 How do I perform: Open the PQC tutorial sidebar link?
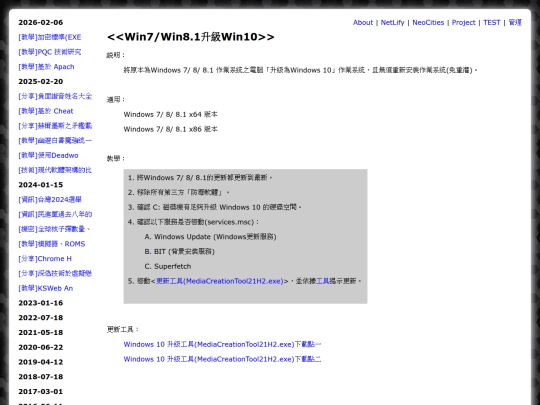pyautogui.click(x=50, y=52)
